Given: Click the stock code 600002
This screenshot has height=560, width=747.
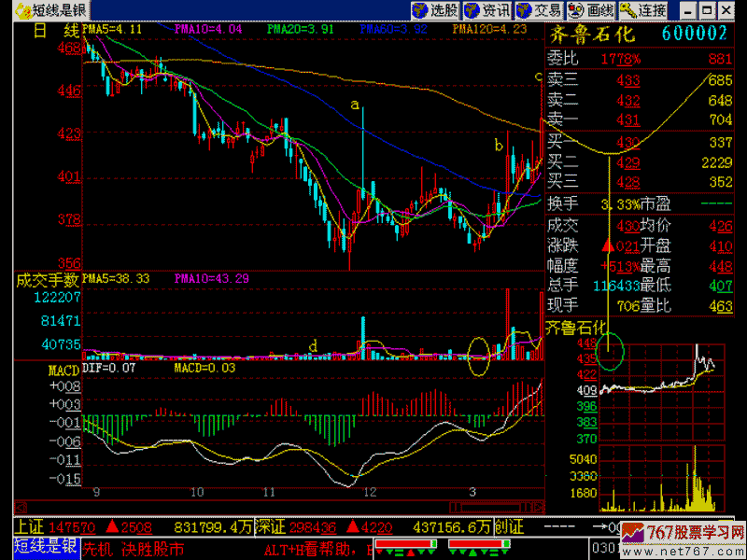Looking at the screenshot, I should click(x=694, y=35).
